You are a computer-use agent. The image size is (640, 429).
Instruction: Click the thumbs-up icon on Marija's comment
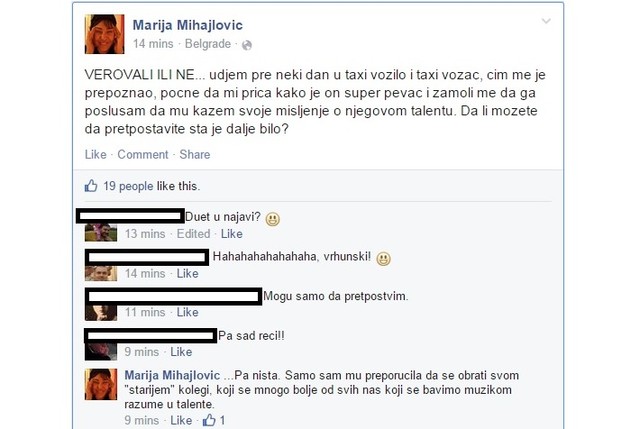tap(209, 420)
